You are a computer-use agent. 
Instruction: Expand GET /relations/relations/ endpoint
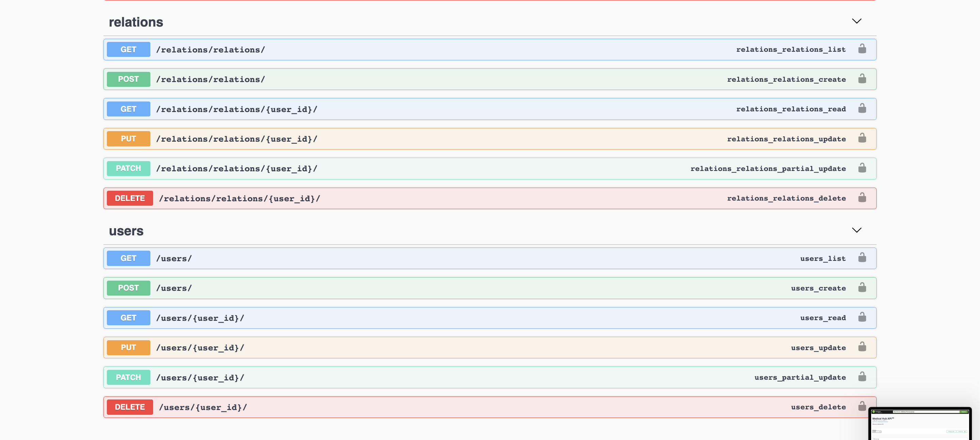210,50
